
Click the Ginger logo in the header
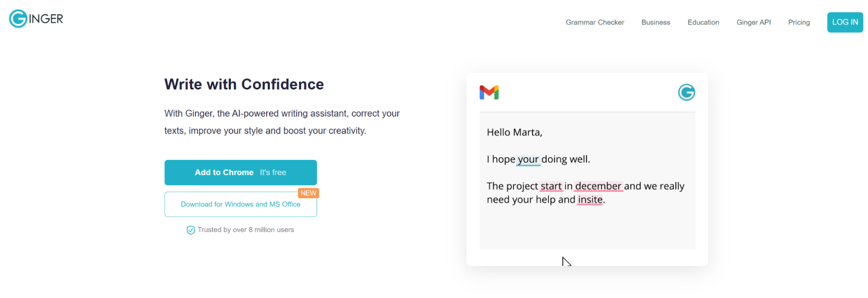[36, 19]
